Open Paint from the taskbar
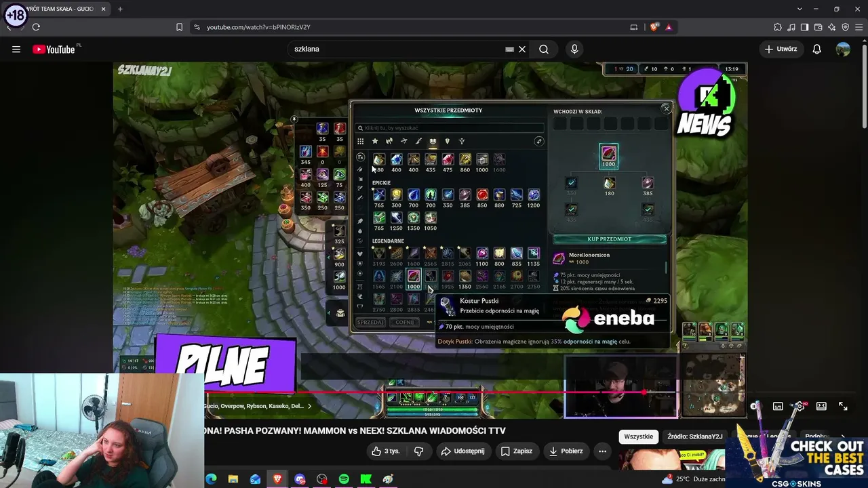The width and height of the screenshot is (868, 488). 388,479
